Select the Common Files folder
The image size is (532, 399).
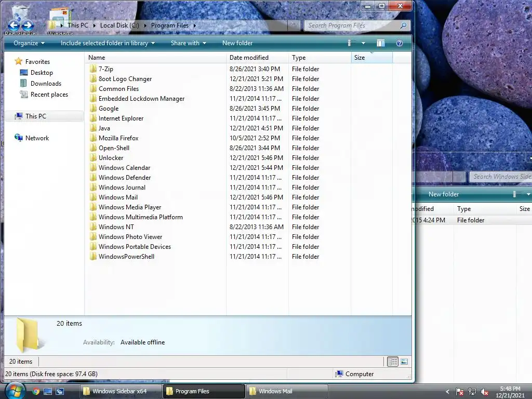(119, 88)
